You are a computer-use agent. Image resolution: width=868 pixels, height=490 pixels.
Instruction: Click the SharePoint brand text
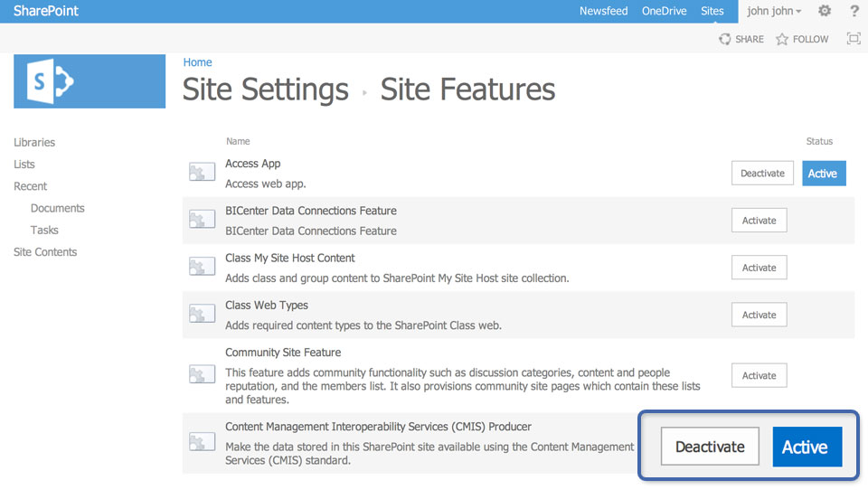pos(46,11)
